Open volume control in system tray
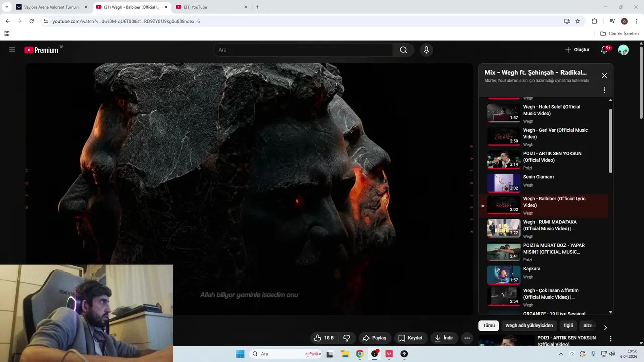Image resolution: width=644 pixels, height=362 pixels. (612, 354)
